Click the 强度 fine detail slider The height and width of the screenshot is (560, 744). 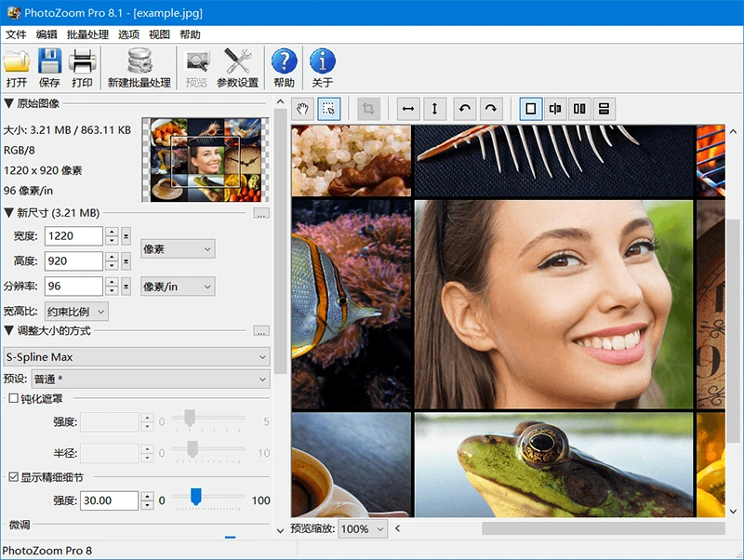tap(196, 498)
